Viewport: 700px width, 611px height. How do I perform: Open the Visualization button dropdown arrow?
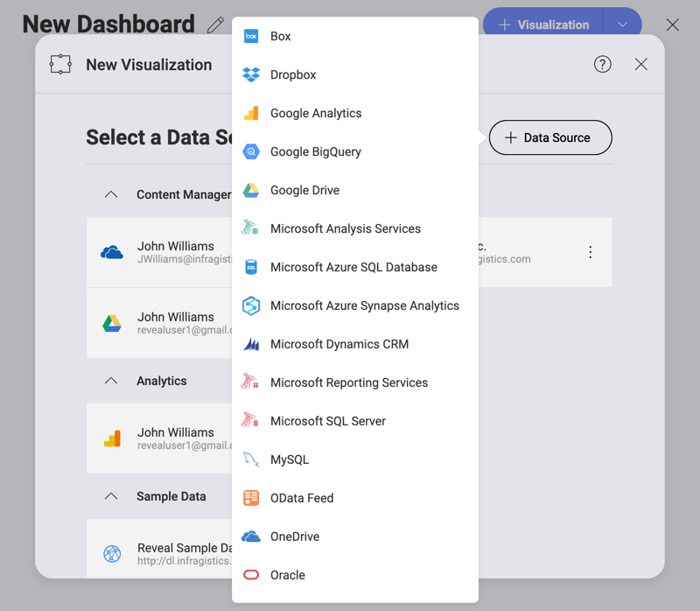[622, 25]
